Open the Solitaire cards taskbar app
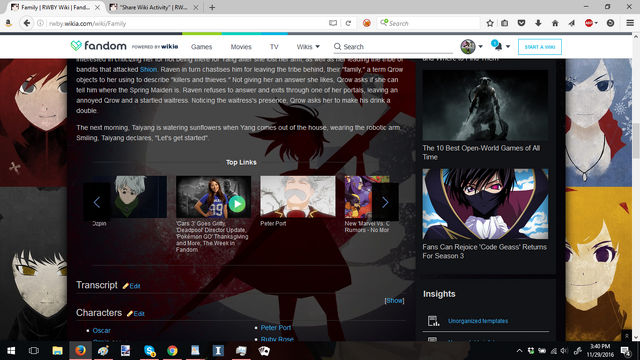This screenshot has width=640, height=360. point(264,350)
